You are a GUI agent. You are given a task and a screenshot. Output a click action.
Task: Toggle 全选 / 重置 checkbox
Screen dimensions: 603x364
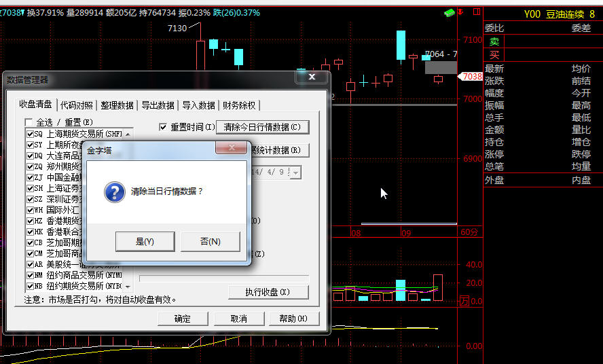coord(29,122)
